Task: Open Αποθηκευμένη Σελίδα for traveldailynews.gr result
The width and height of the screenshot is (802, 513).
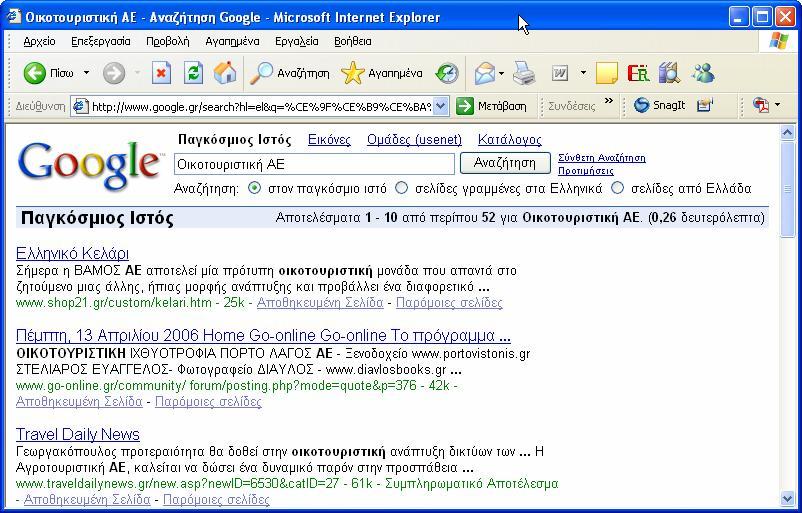Action: click(x=87, y=499)
